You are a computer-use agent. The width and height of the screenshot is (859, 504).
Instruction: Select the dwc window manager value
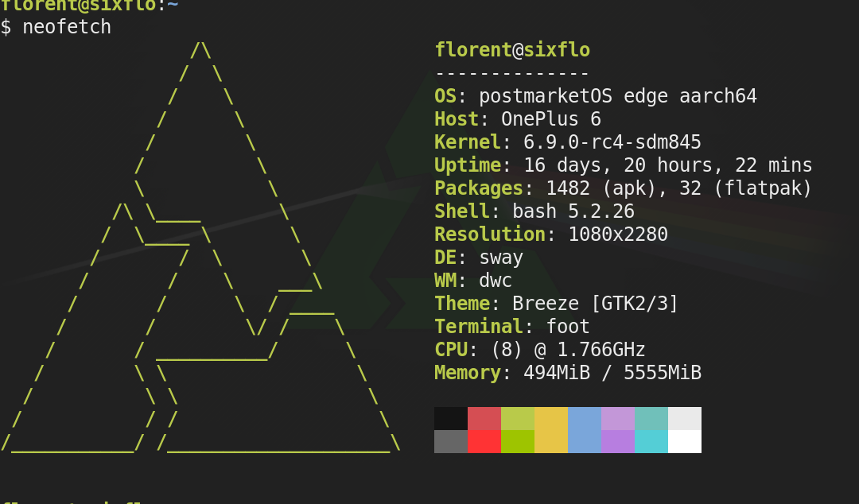[496, 280]
